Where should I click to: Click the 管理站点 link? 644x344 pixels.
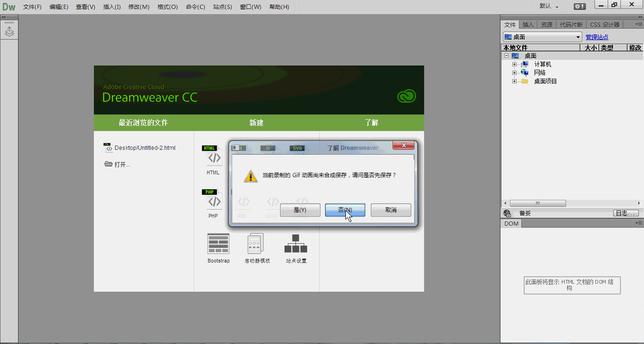point(597,37)
